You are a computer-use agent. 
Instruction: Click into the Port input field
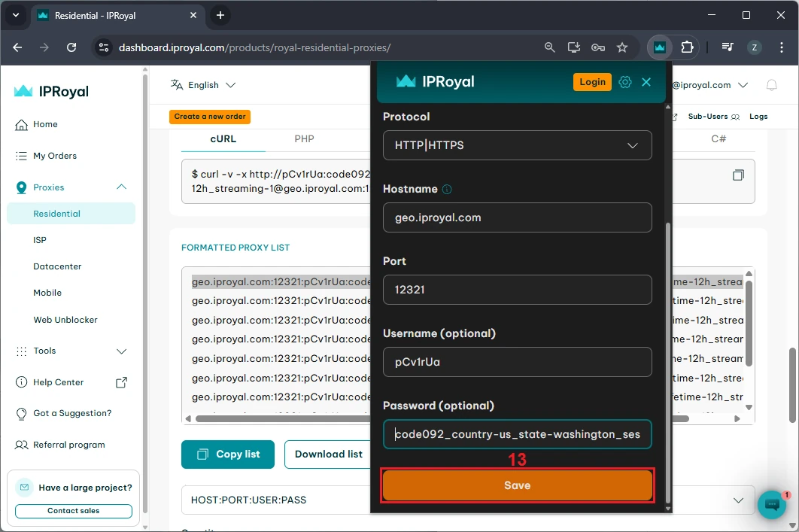[517, 290]
